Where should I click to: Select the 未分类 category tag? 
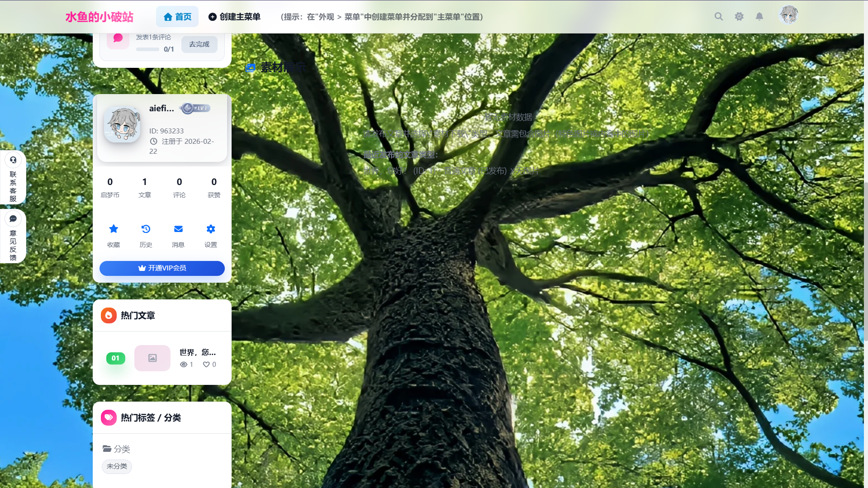pos(117,466)
